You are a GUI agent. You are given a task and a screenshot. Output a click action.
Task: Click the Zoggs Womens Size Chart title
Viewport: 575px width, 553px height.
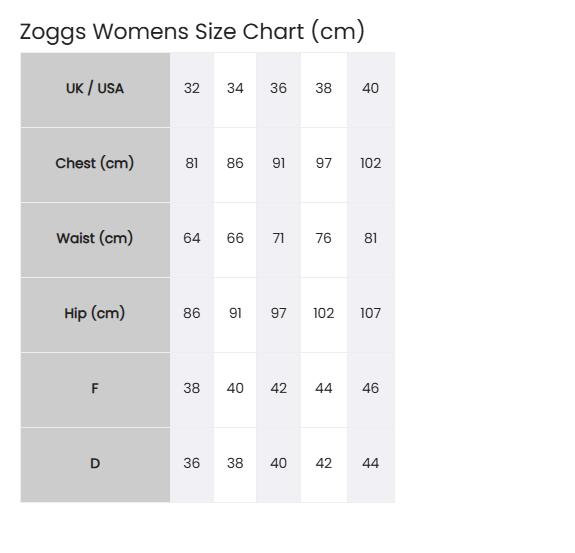point(192,32)
